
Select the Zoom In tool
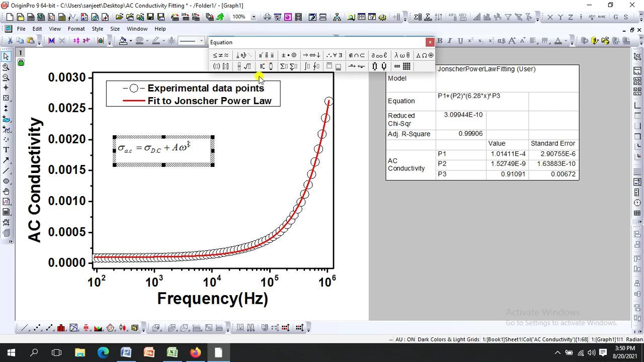click(6, 67)
